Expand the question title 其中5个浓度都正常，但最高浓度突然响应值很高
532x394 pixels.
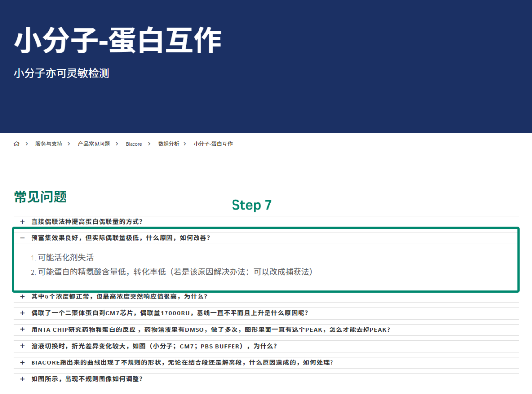coord(119,296)
